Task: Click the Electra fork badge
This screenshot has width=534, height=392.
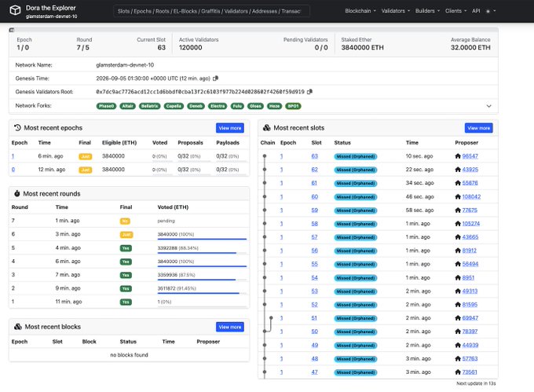Action: tap(218, 106)
